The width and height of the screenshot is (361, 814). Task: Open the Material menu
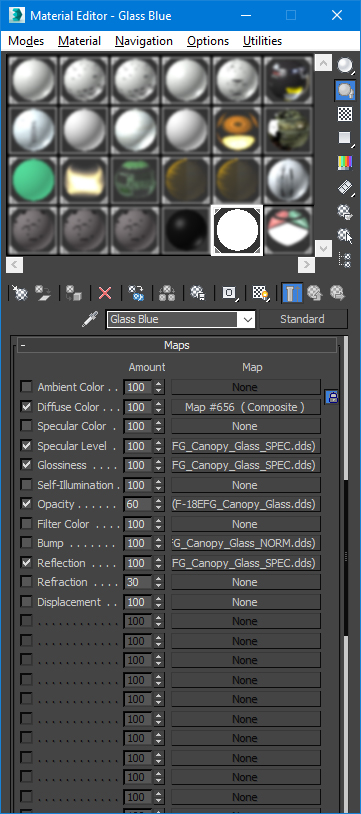tap(79, 41)
